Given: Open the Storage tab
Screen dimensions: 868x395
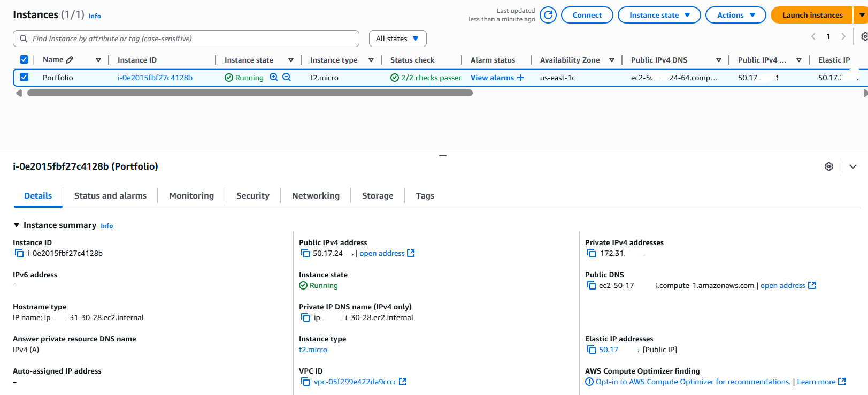Looking at the screenshot, I should pos(378,196).
